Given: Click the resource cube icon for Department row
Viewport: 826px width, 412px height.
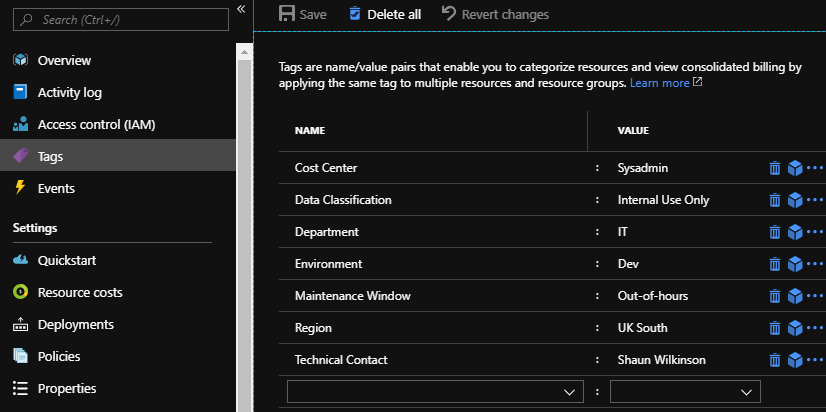Looking at the screenshot, I should (x=795, y=232).
